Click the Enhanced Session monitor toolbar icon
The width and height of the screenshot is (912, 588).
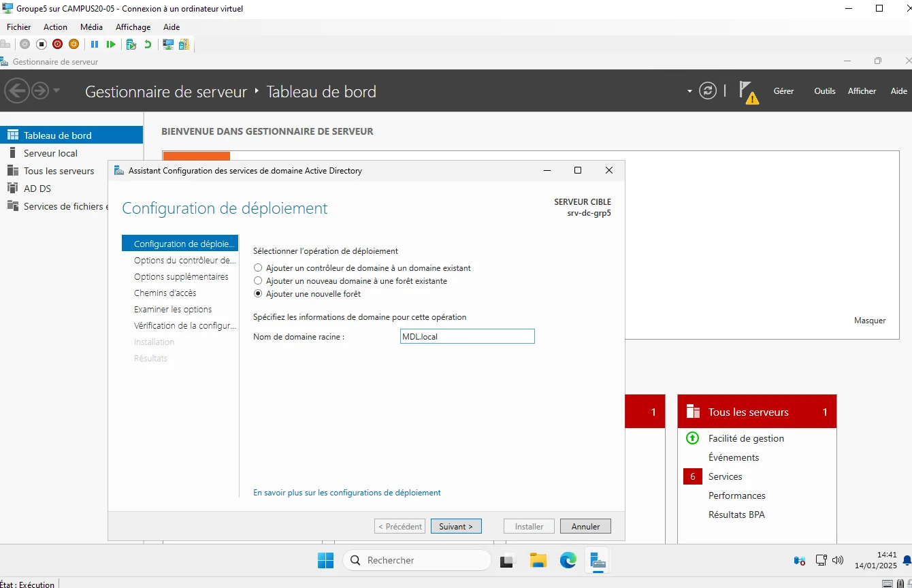168,44
